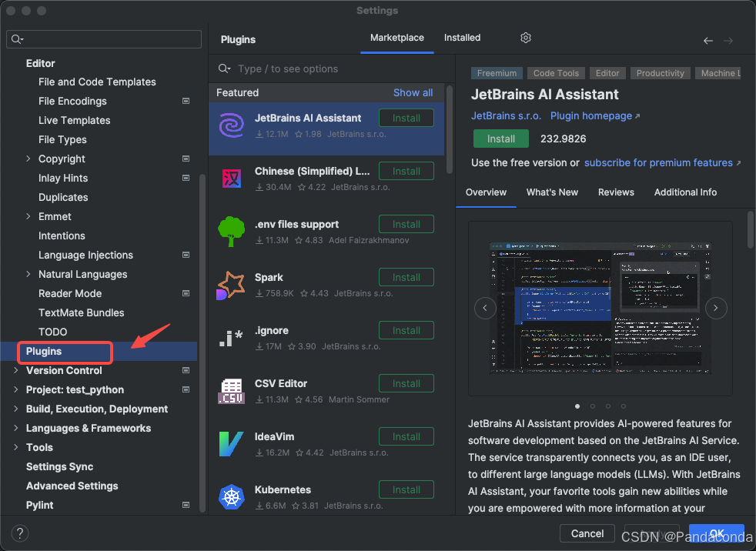The height and width of the screenshot is (551, 756).
Task: Click project-level marker beside Project: test_python
Action: (x=186, y=389)
